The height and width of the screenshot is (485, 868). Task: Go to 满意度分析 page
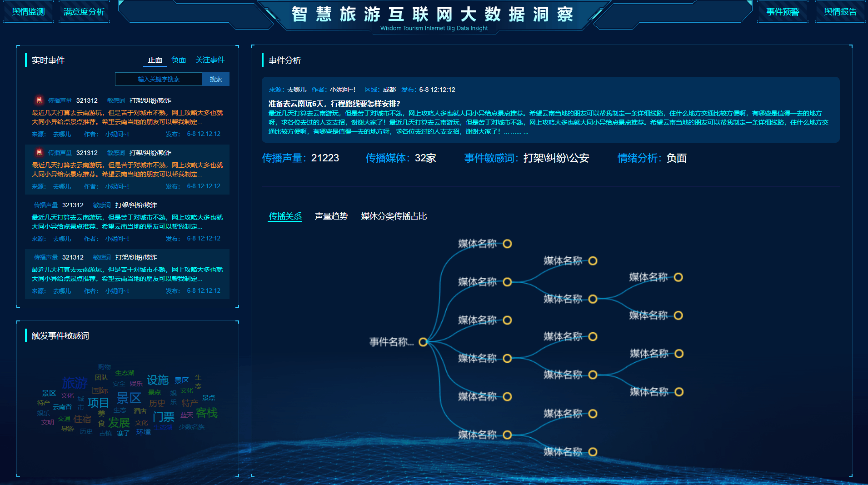[84, 12]
